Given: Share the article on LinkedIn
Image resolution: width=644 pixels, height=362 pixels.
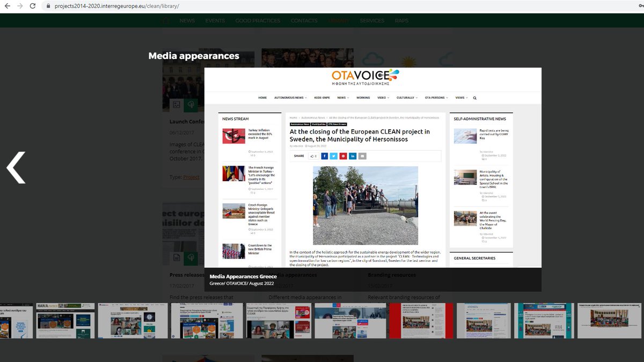Looking at the screenshot, I should [353, 156].
